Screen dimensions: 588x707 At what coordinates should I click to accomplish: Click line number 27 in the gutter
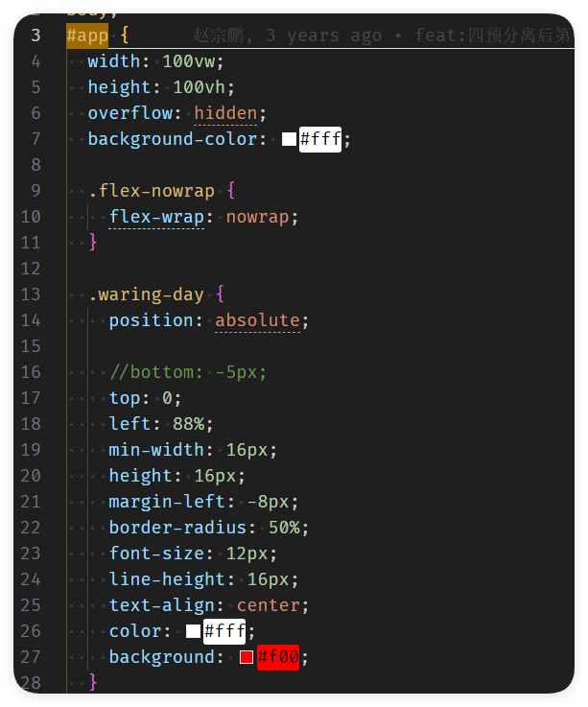[31, 657]
